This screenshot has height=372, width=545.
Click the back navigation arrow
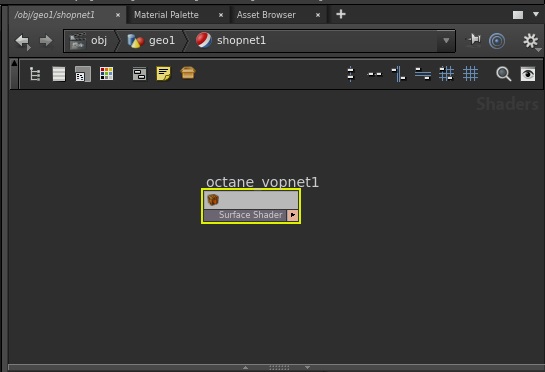[x=23, y=41]
